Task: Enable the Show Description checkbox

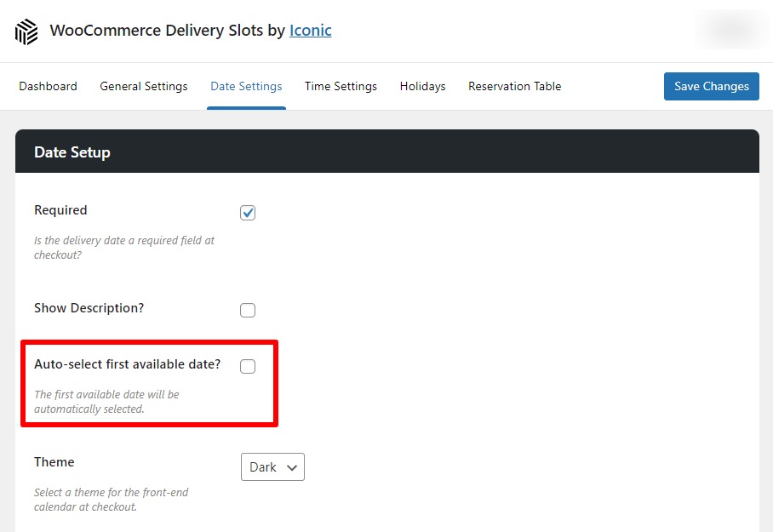Action: click(247, 310)
